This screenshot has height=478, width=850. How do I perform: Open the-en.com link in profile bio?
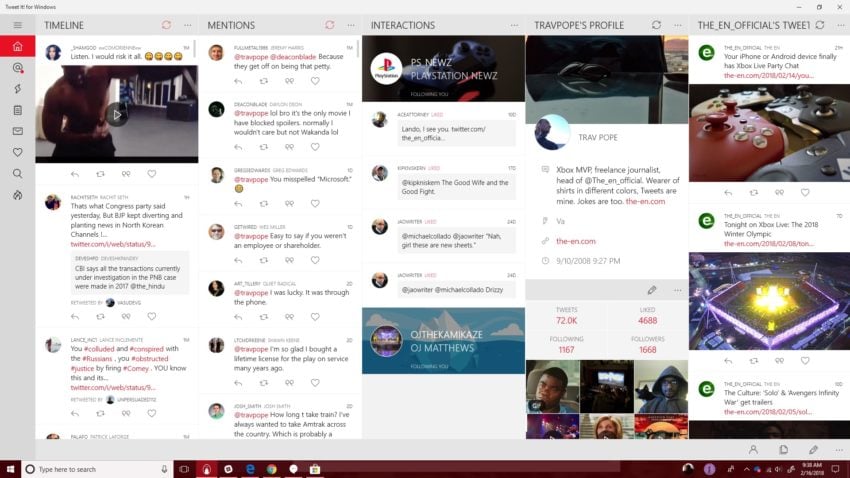point(645,201)
